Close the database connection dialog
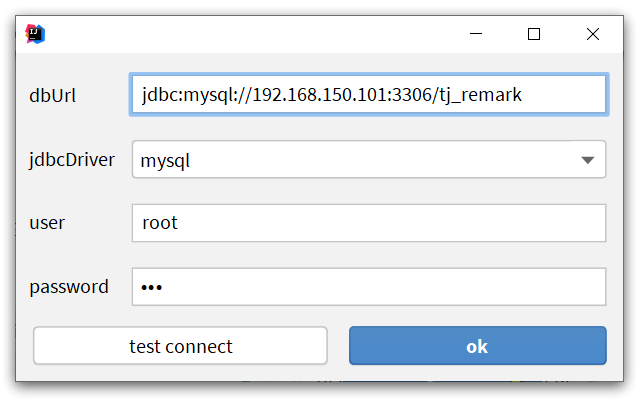The image size is (639, 401). pyautogui.click(x=593, y=34)
